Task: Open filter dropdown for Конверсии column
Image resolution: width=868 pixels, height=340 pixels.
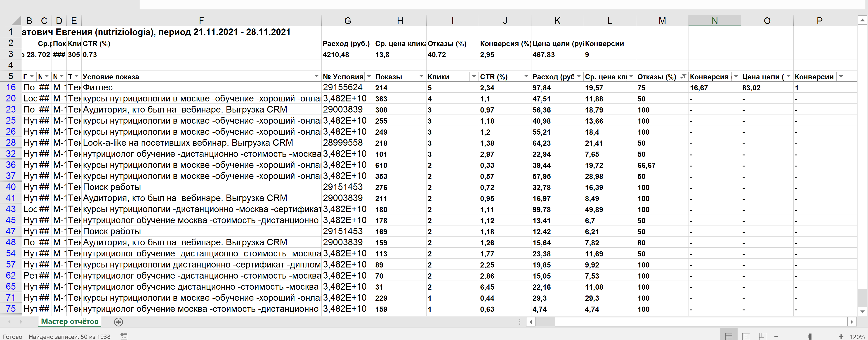Action: point(841,76)
